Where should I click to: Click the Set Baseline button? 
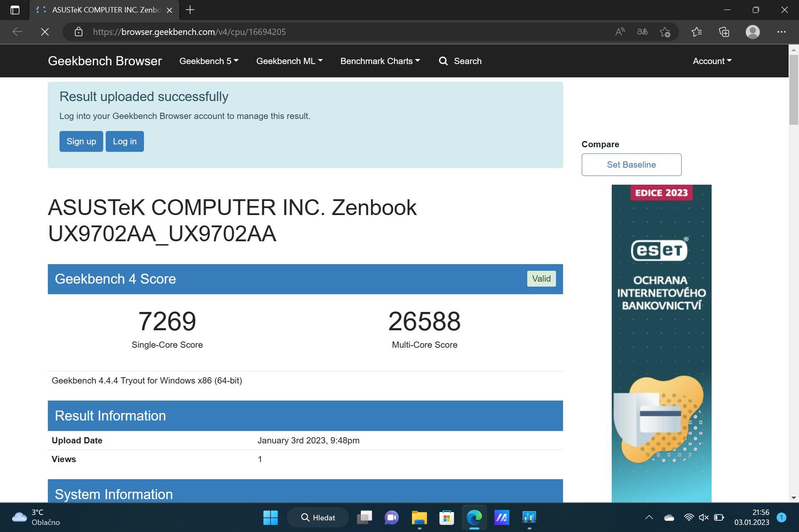(631, 165)
